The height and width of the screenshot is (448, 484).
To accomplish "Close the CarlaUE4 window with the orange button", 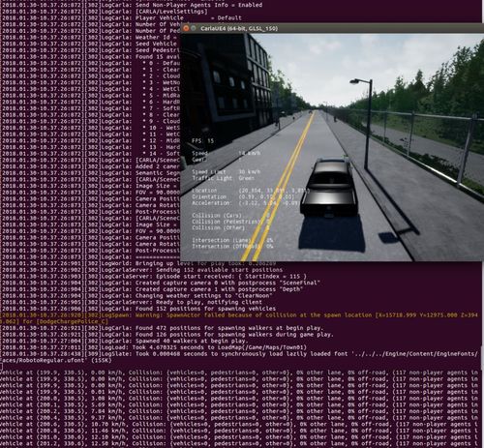I will coord(186,28).
